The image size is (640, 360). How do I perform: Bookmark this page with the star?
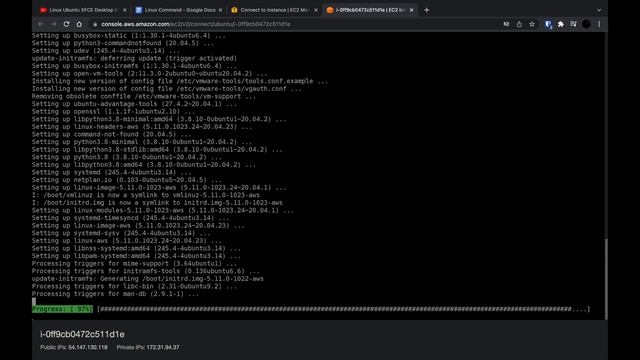(x=532, y=24)
